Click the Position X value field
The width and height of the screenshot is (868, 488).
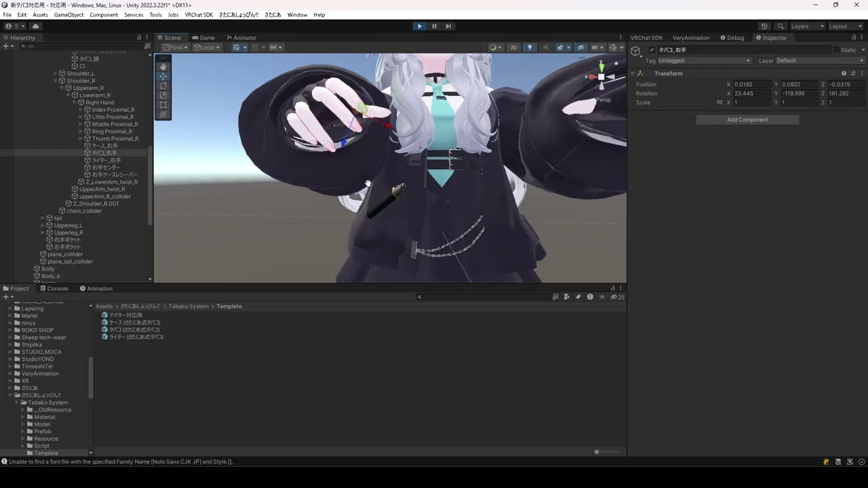point(752,85)
